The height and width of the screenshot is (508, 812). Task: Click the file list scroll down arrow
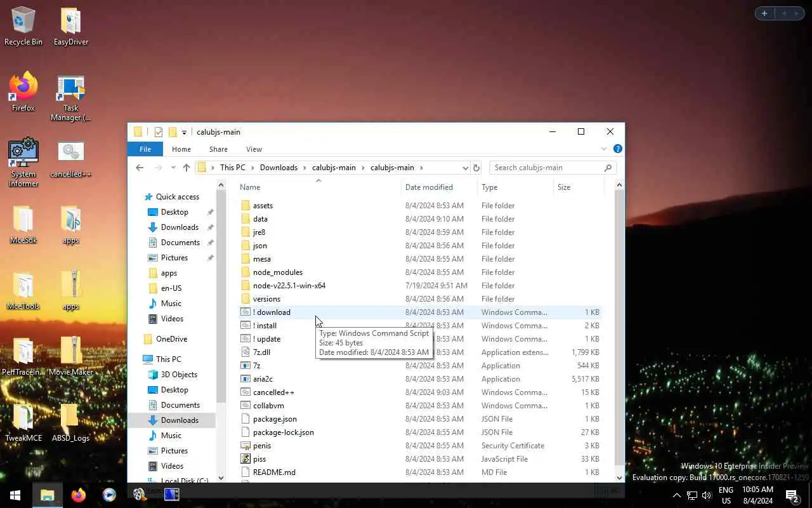coord(619,478)
